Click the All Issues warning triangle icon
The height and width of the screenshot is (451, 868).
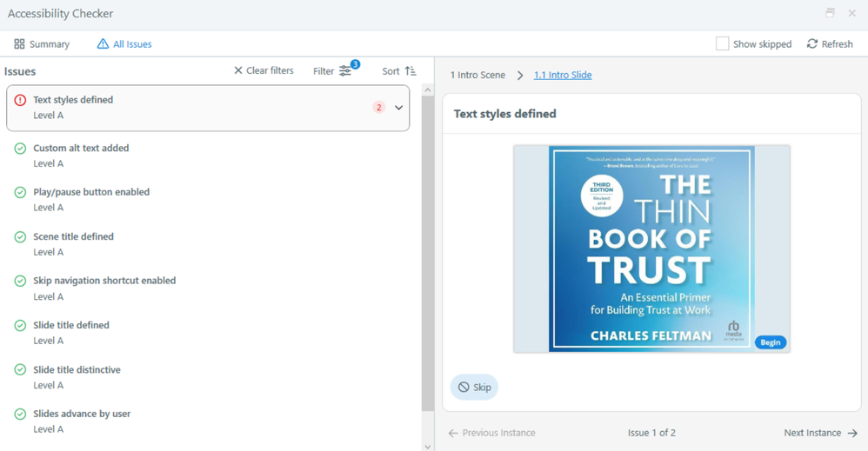(x=103, y=43)
